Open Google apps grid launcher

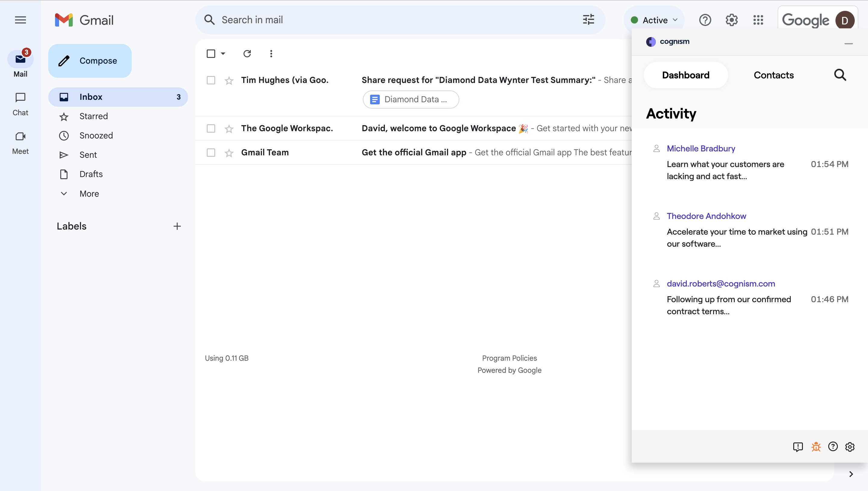click(758, 20)
